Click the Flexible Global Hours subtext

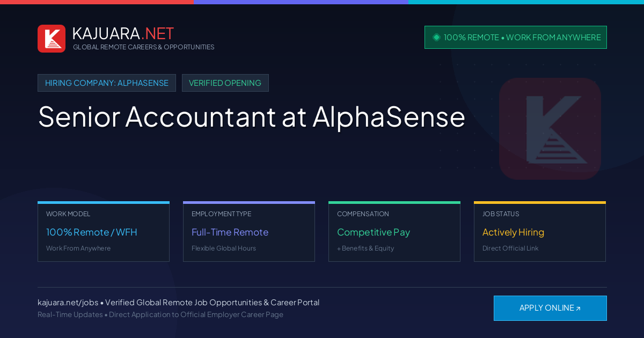[224, 248]
